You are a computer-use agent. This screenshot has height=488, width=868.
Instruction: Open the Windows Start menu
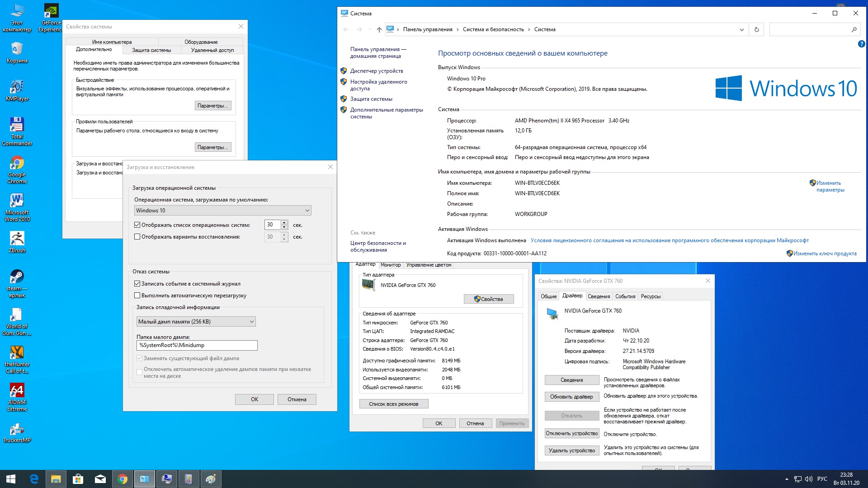pos(11,479)
